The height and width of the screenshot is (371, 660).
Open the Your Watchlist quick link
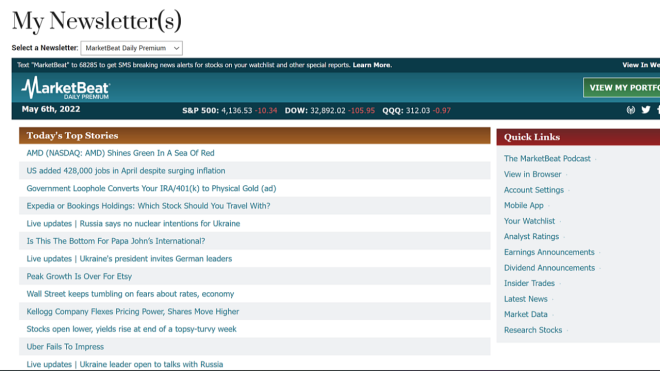pos(530,221)
